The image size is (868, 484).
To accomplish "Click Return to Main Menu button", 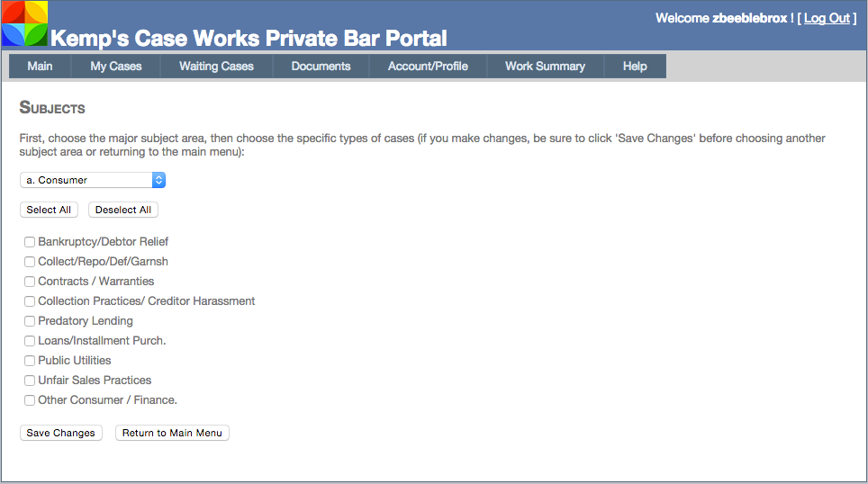I will point(172,433).
